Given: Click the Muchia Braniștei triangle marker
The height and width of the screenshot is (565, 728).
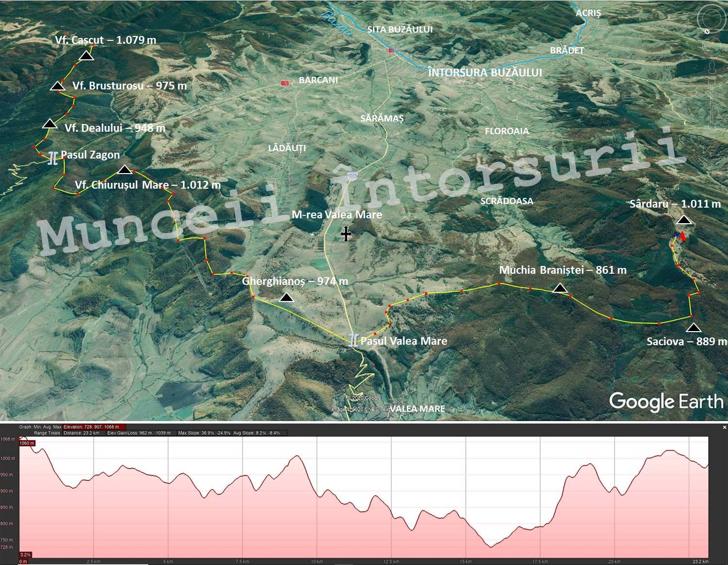Looking at the screenshot, I should pos(560,288).
